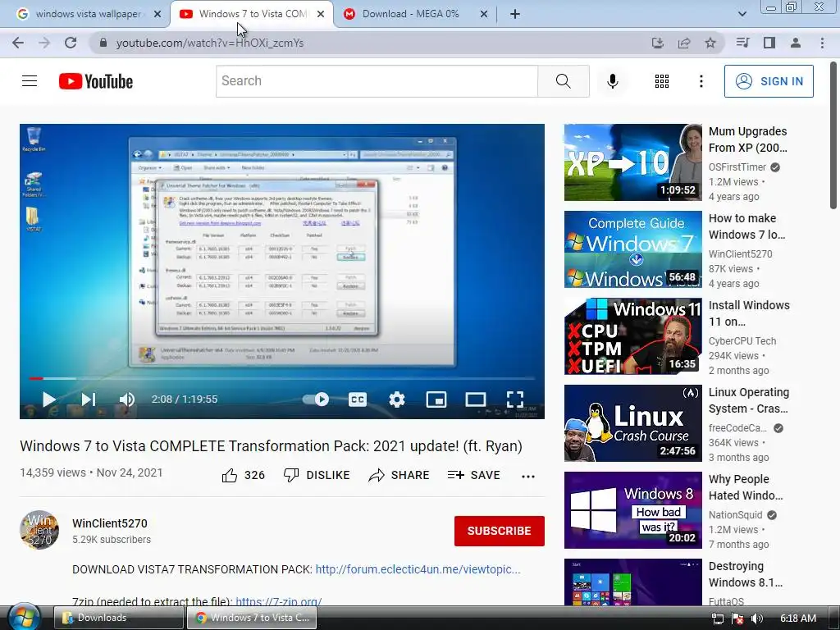Open media control icon in toolbar
Viewport: 840px width, 630px height.
(742, 43)
